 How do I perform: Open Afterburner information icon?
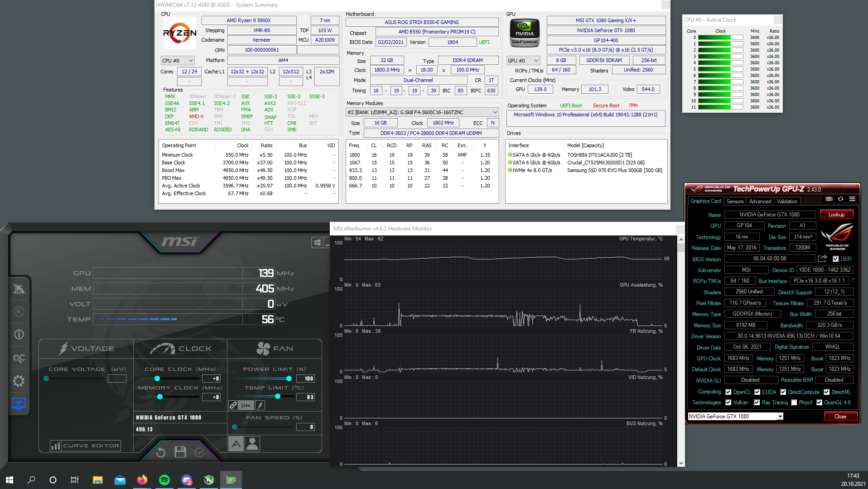coord(19,335)
